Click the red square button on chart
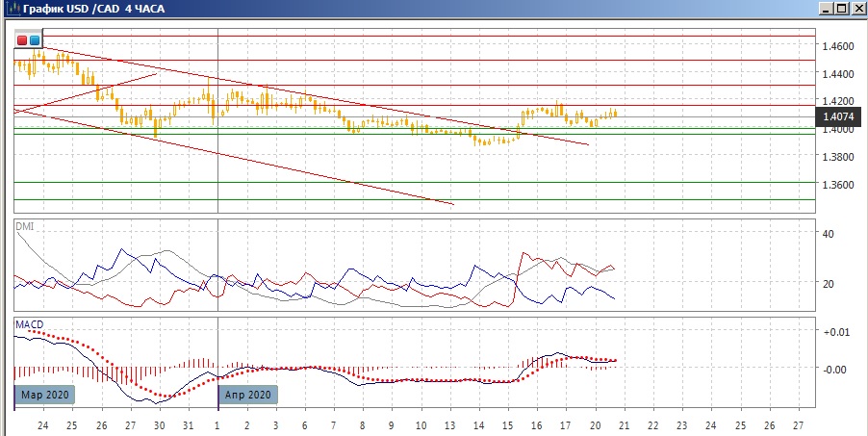This screenshot has height=436, width=868. (22, 39)
